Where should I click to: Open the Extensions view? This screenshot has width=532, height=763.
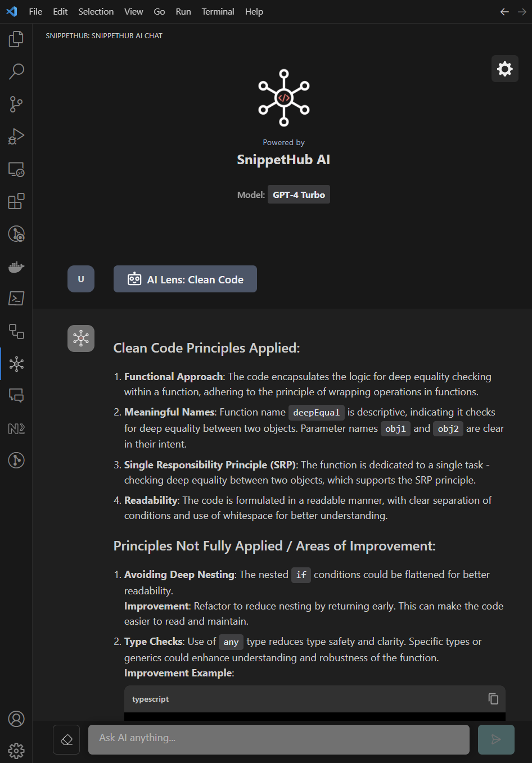coord(16,201)
